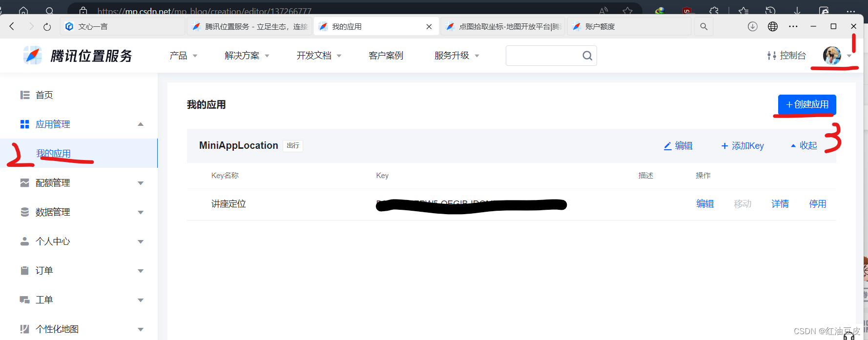Screen dimensions: 868x340
Task: Expand the 个人中心 sidebar section
Action: tap(141, 241)
